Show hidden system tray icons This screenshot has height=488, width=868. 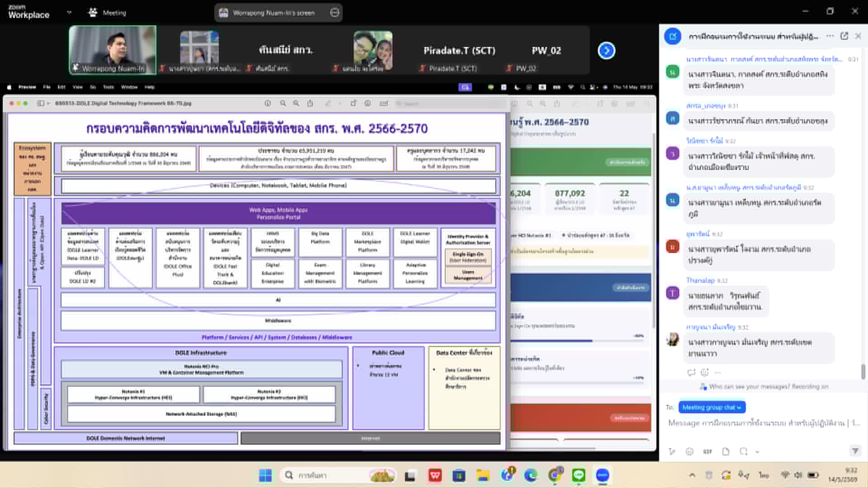pos(692,475)
